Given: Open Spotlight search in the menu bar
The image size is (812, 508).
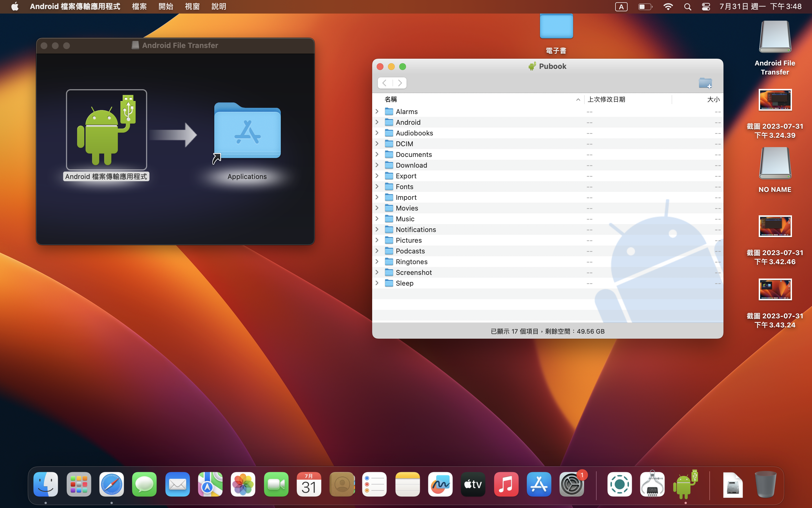Looking at the screenshot, I should [x=687, y=7].
